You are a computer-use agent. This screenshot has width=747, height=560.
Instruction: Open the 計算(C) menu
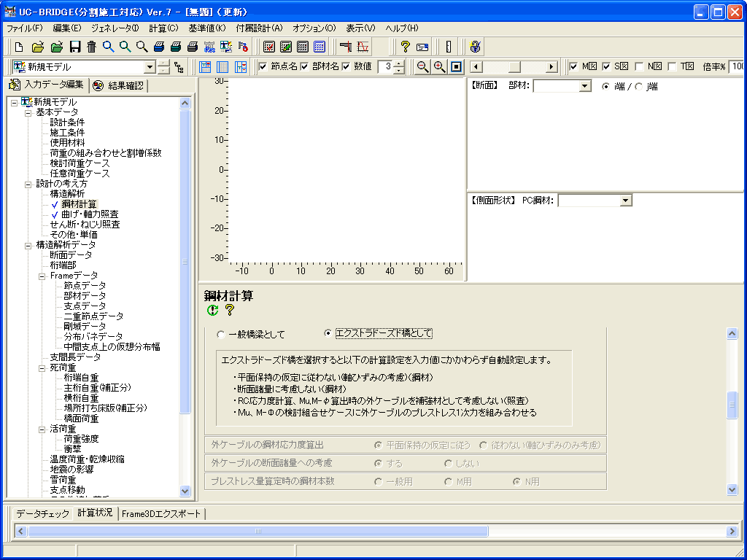[x=163, y=28]
